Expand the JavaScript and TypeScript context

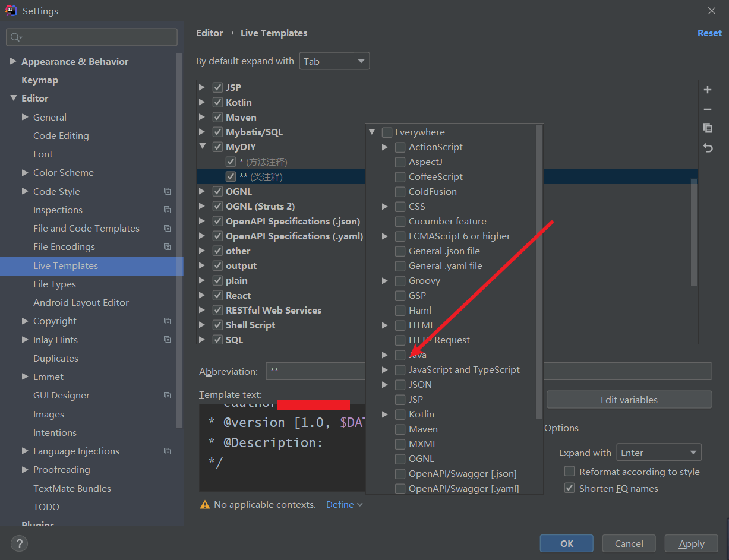[x=385, y=369]
